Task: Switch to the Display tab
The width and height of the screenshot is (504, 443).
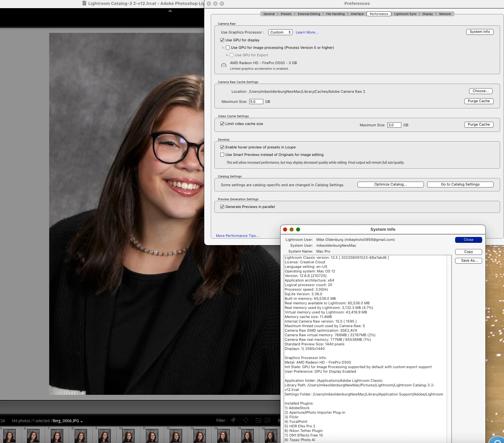Action: coord(428,14)
